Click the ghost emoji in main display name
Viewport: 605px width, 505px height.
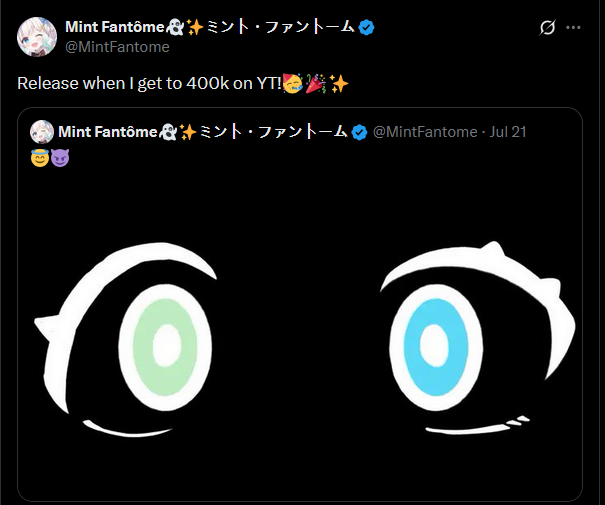point(175,27)
